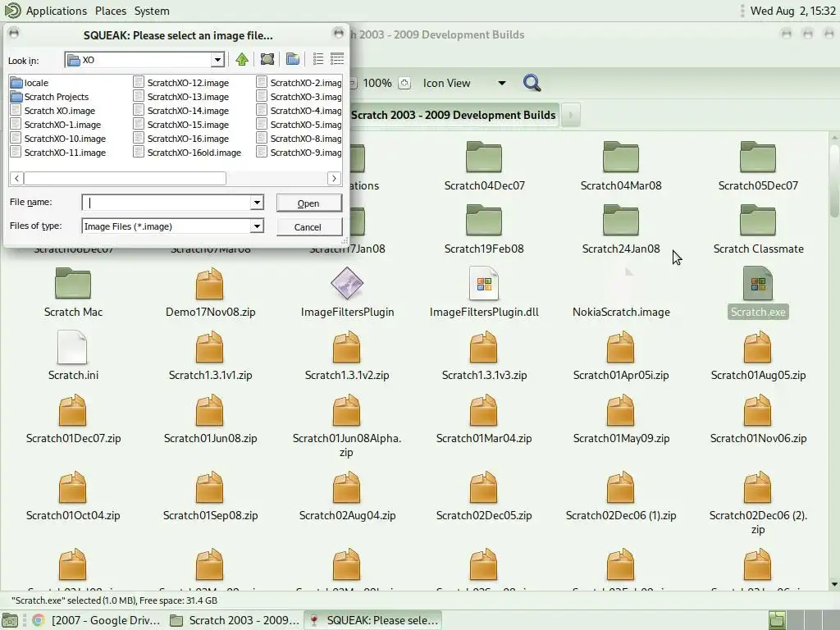Click the search magnifier in file manager
This screenshot has width=840, height=630.
(532, 83)
